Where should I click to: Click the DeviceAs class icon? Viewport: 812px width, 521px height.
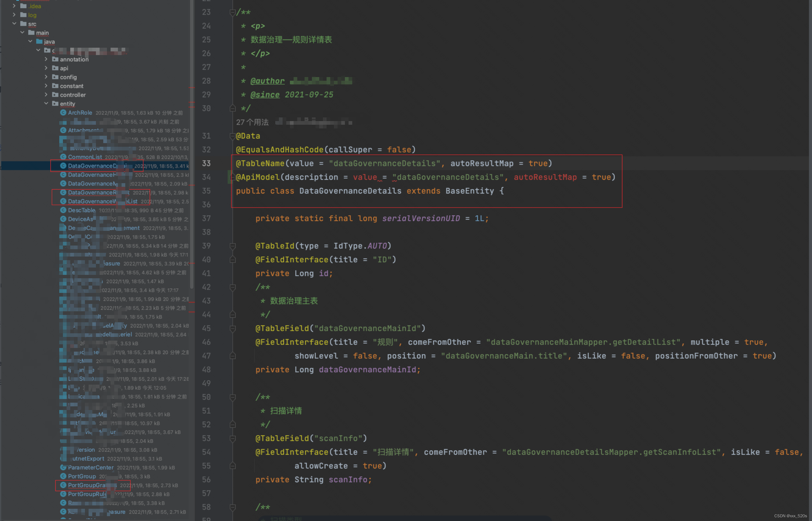(63, 219)
